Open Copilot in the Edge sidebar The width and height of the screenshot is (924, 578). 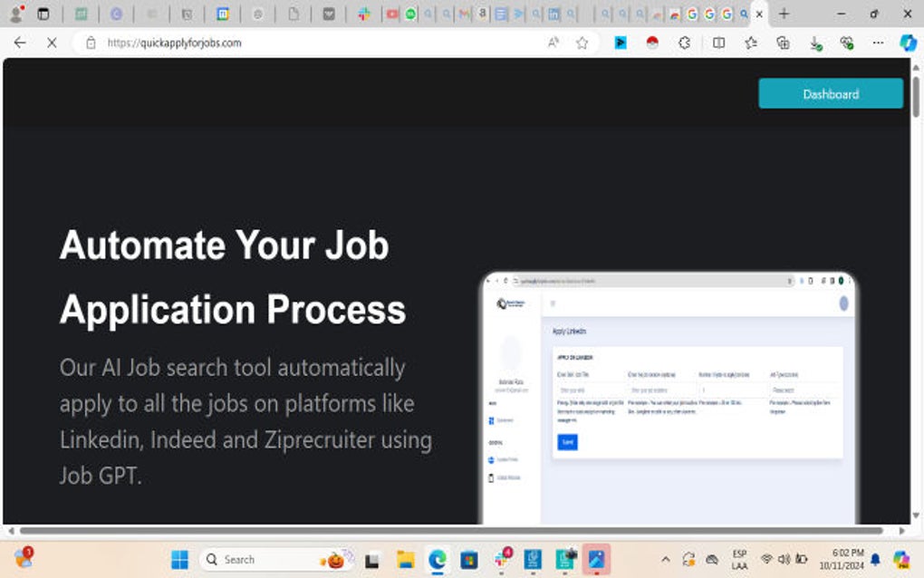(x=909, y=43)
